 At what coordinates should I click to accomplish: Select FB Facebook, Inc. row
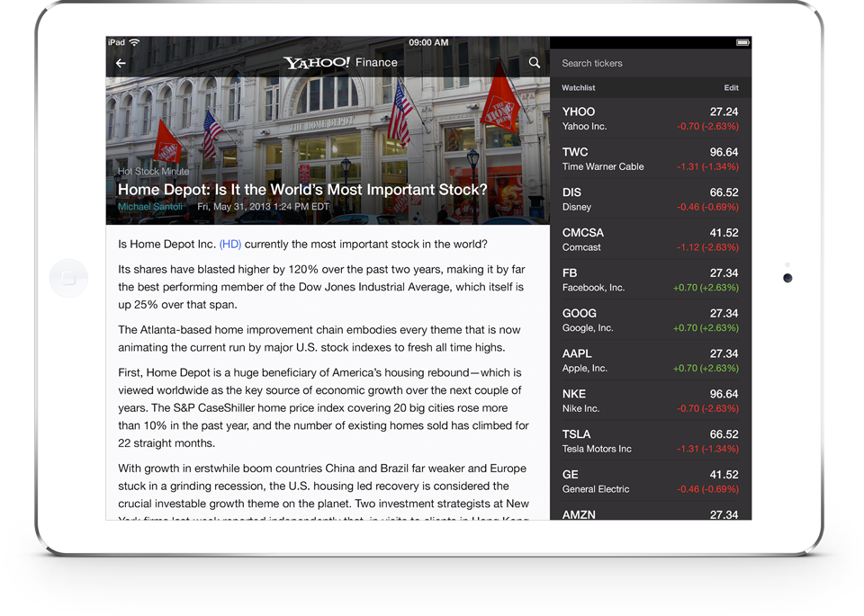point(651,279)
